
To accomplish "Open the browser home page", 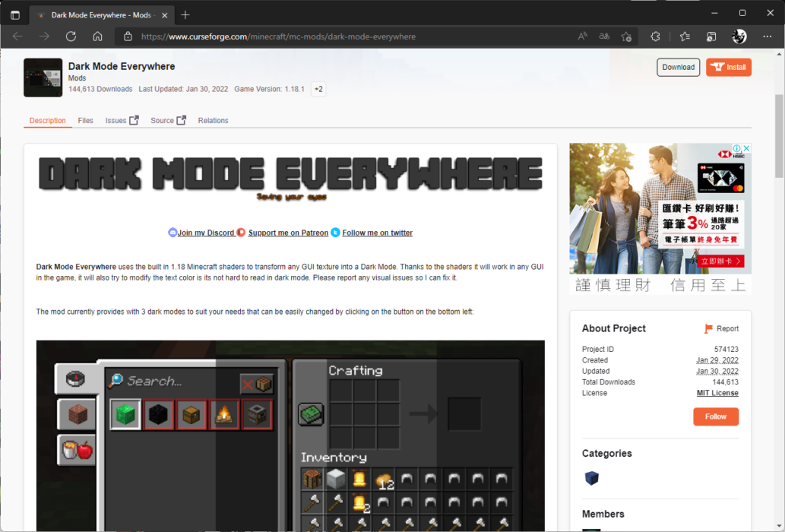I will point(97,36).
